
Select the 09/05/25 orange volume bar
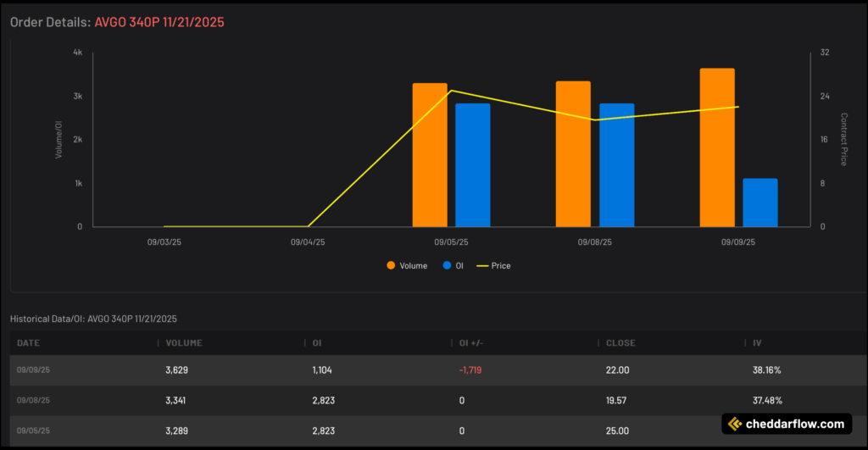click(x=430, y=155)
